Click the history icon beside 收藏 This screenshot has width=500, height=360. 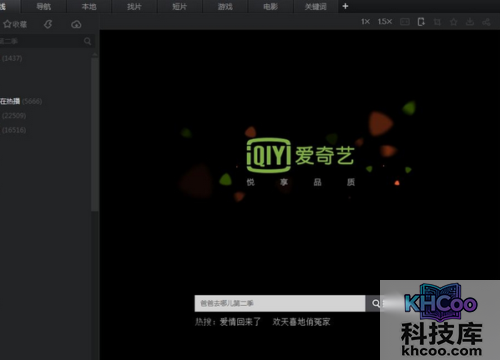(48, 24)
